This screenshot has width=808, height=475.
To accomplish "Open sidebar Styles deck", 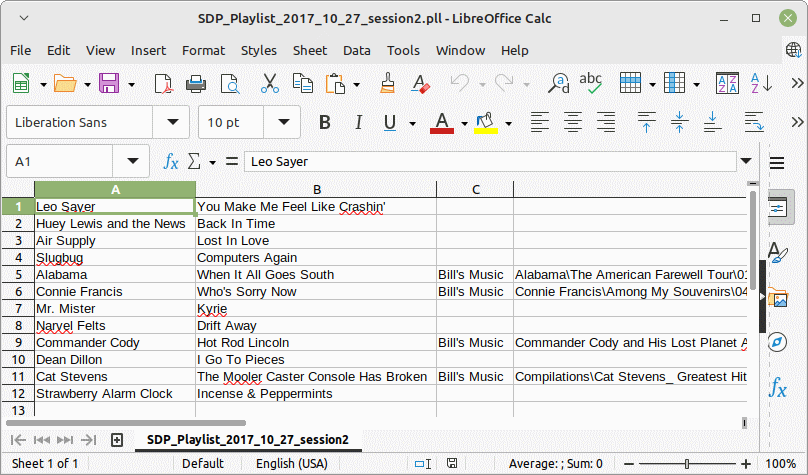I will pyautogui.click(x=778, y=252).
